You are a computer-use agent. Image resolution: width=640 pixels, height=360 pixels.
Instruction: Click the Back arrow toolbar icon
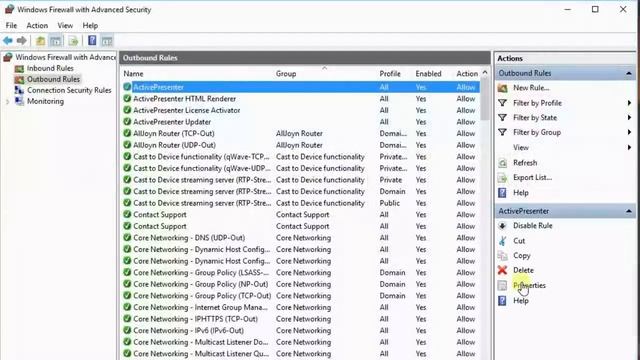point(7,40)
